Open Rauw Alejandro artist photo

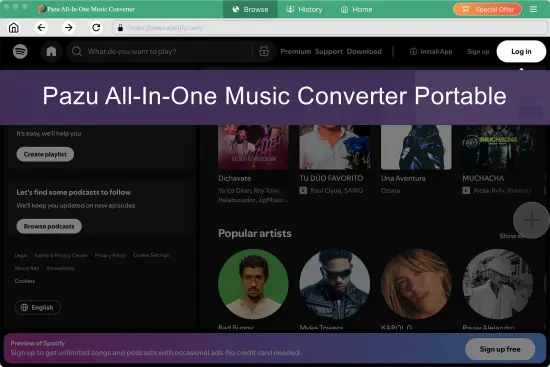click(x=498, y=284)
